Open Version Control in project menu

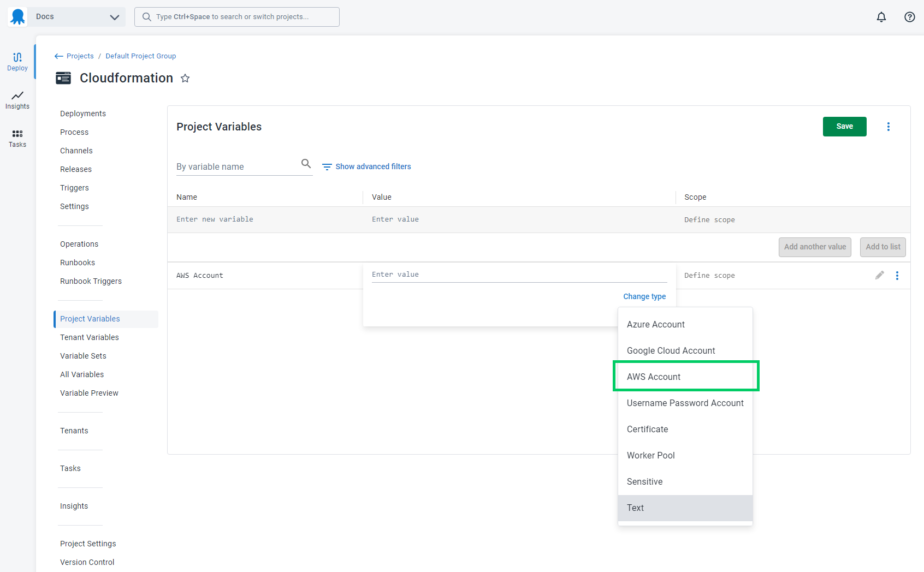(x=87, y=562)
